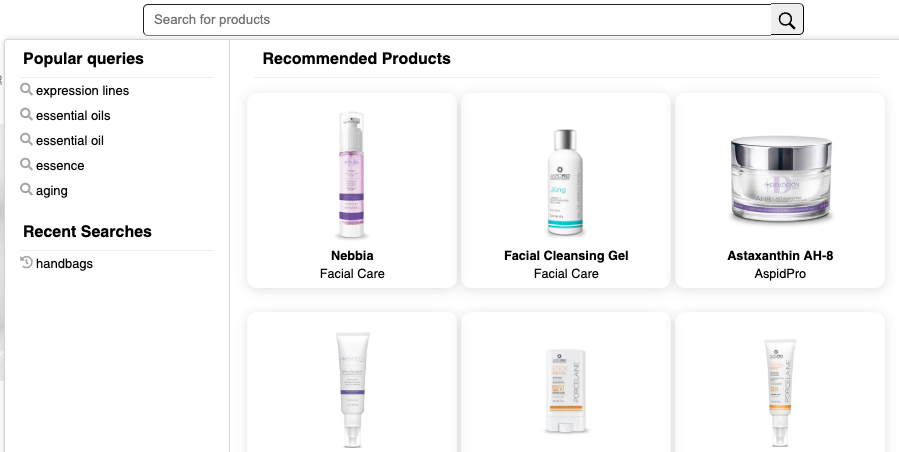Click the search icon beside 'essence'
This screenshot has height=452, width=899.
point(27,165)
